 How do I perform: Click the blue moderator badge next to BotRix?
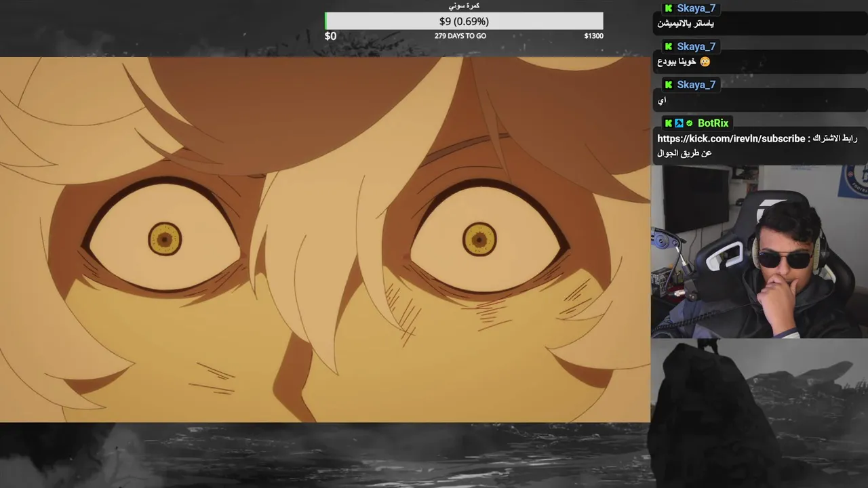click(x=679, y=123)
